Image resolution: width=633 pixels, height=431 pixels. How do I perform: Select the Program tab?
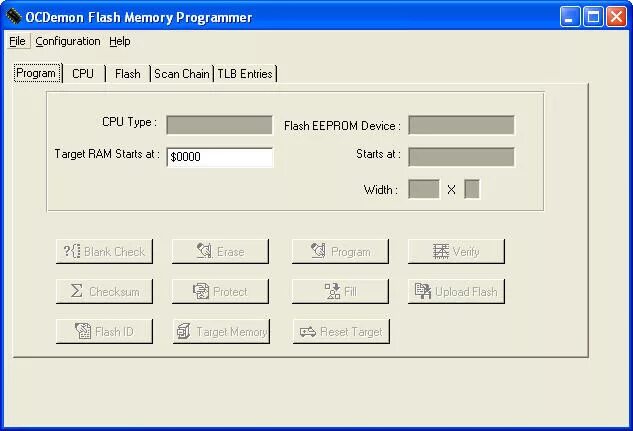(37, 73)
